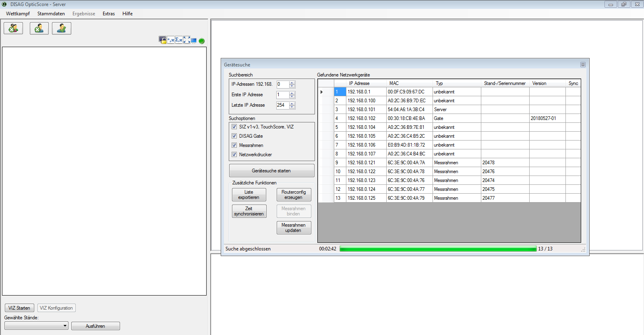Click the locked monitor icon

point(162,40)
